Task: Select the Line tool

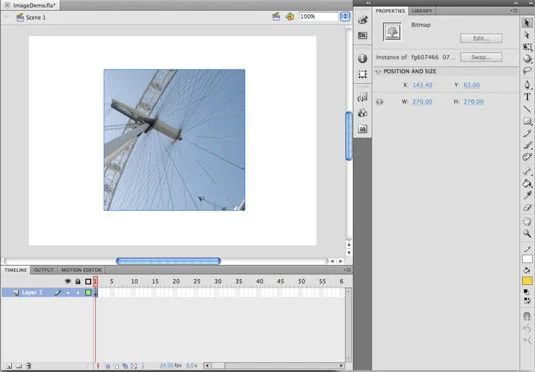Action: [527, 109]
